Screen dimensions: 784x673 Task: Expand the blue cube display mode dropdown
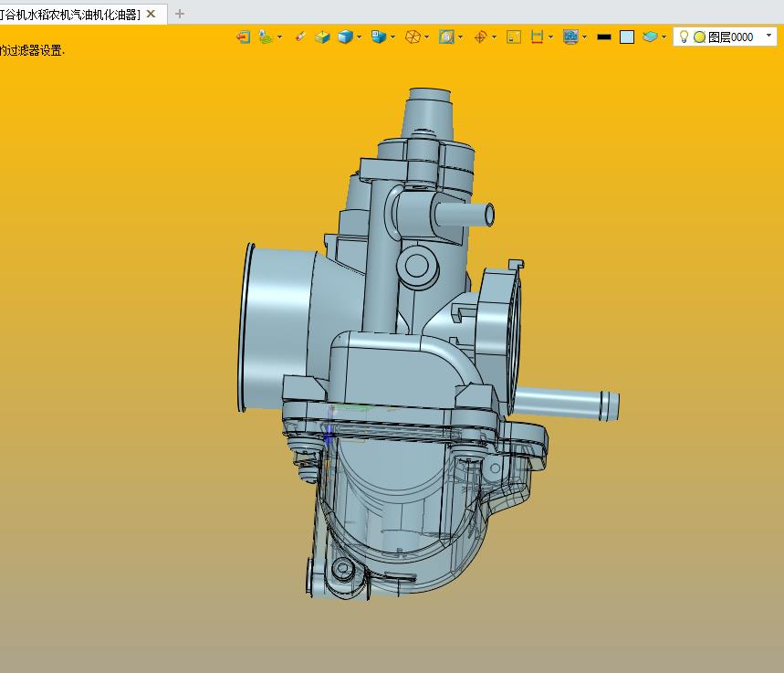click(x=359, y=37)
